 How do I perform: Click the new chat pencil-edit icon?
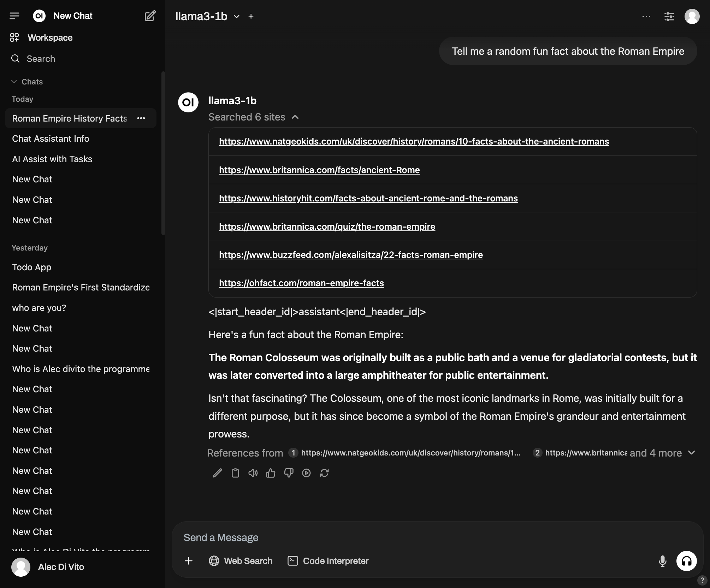click(150, 16)
